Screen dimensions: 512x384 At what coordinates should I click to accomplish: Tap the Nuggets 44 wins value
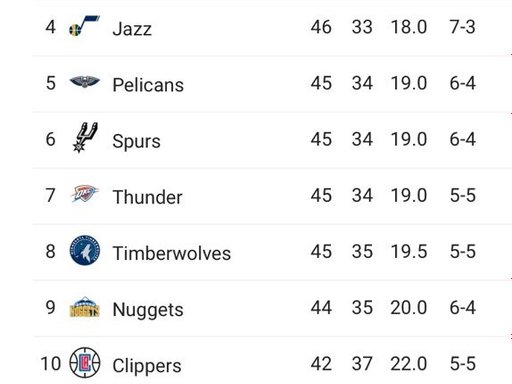click(x=321, y=307)
